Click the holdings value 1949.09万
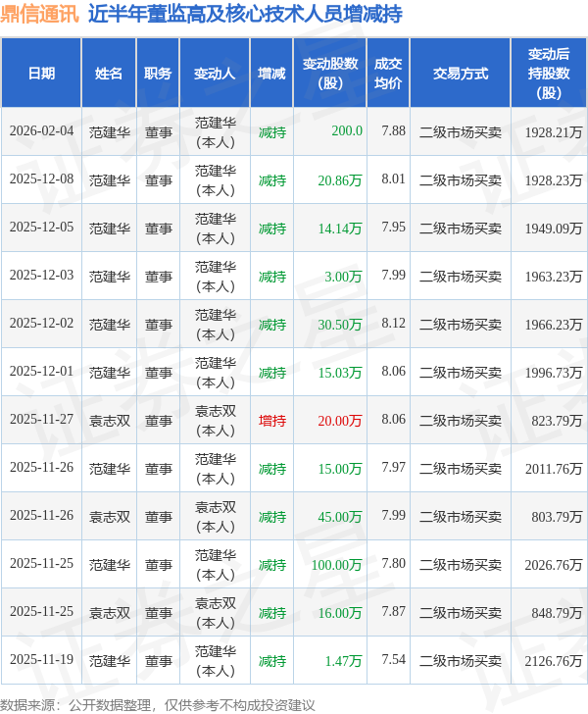The height and width of the screenshot is (714, 588). 554,229
